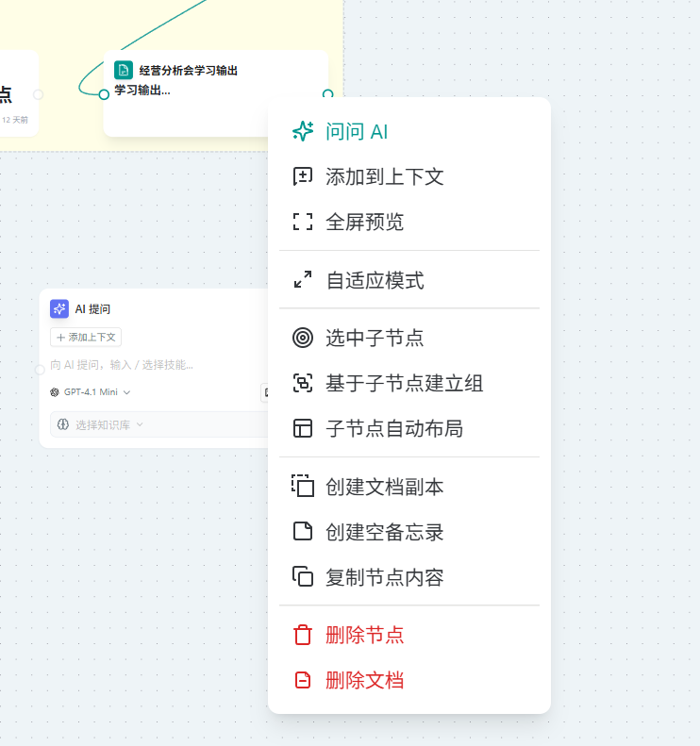Choose 选中子节点 menu item
700x746 pixels.
coord(409,338)
